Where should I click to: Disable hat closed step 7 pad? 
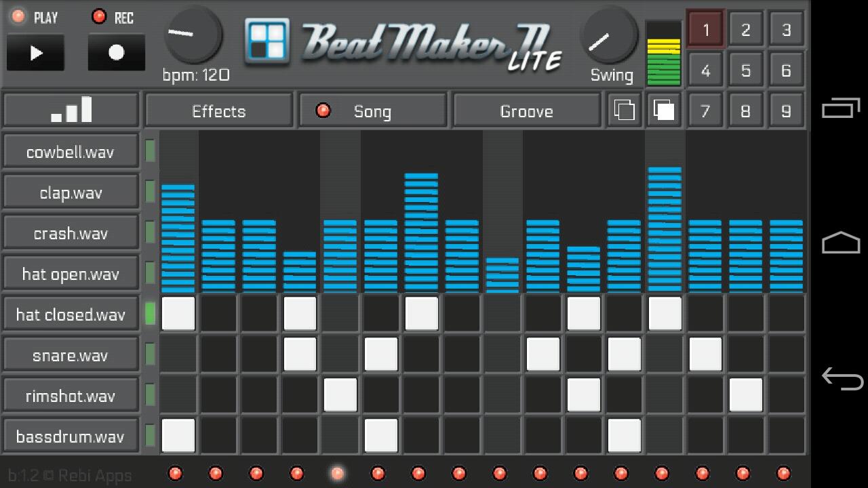tap(422, 313)
